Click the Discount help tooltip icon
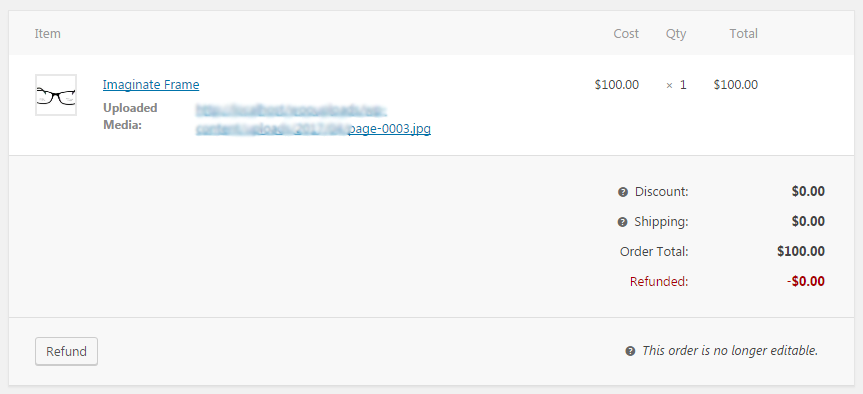 pyautogui.click(x=622, y=192)
